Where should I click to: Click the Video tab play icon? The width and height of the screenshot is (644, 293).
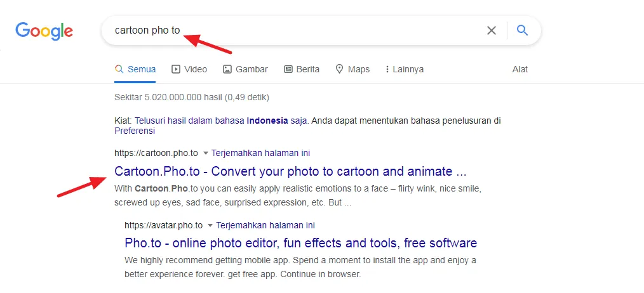click(x=176, y=69)
